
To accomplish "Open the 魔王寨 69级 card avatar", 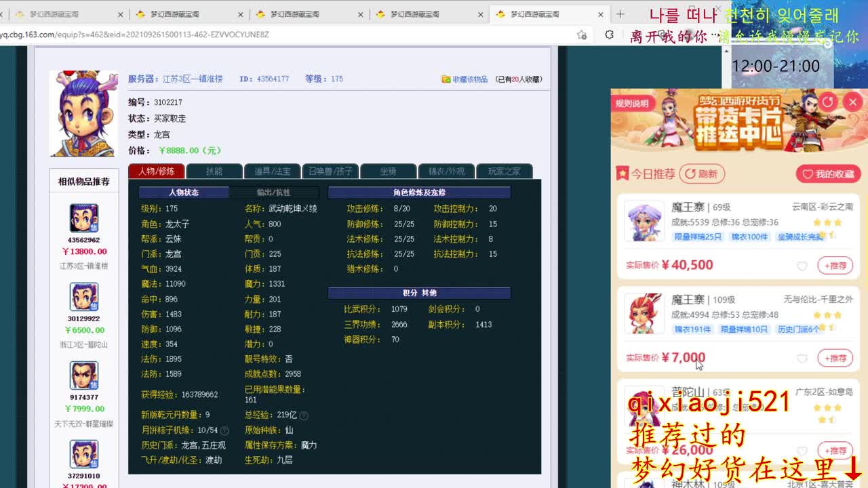I will (x=644, y=221).
